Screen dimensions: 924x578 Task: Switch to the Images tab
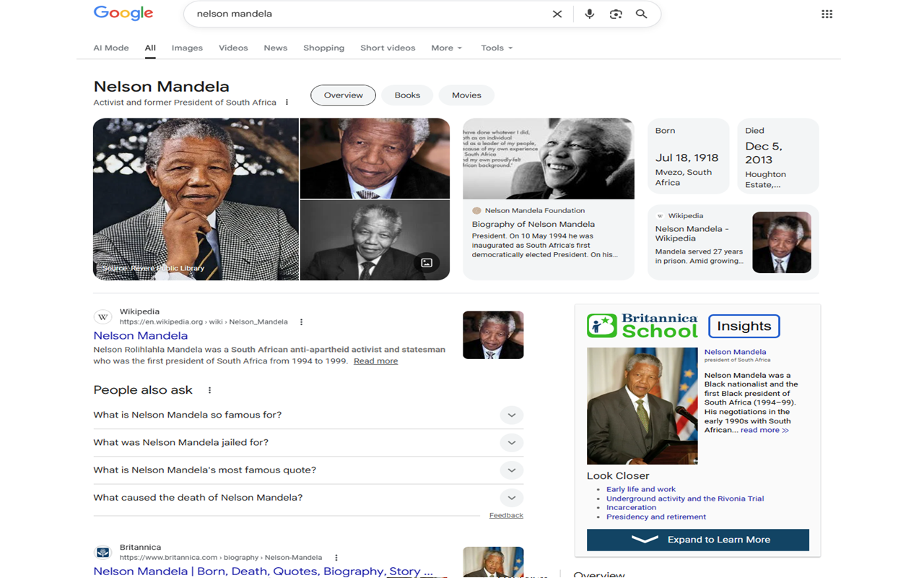click(187, 48)
